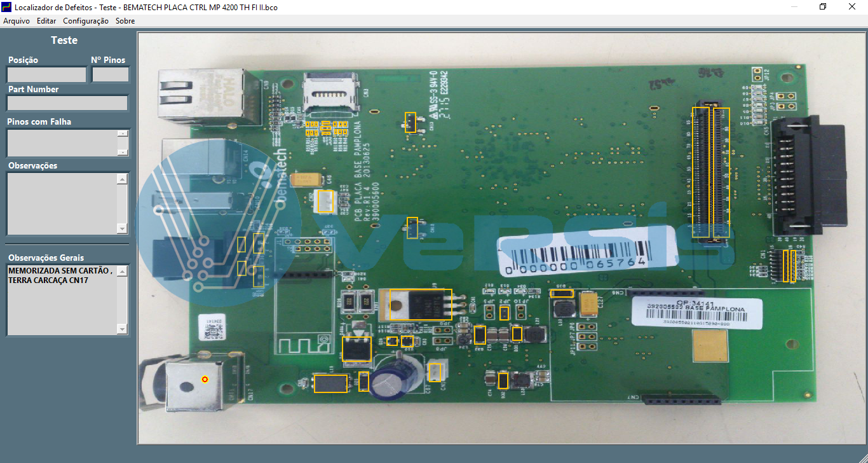Viewport: 868px width, 463px height.
Task: Click the application icon in title bar
Action: pos(7,7)
